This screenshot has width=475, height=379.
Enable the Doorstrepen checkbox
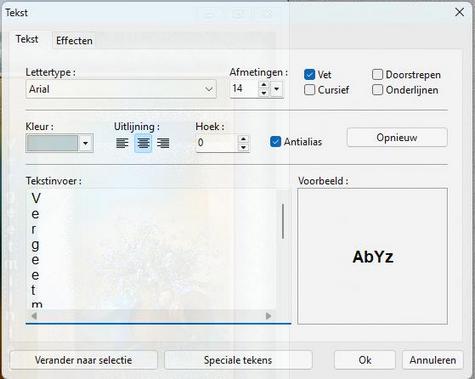(377, 75)
